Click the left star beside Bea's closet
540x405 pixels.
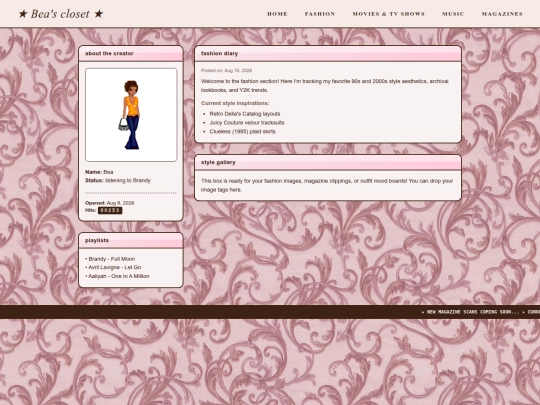(23, 14)
